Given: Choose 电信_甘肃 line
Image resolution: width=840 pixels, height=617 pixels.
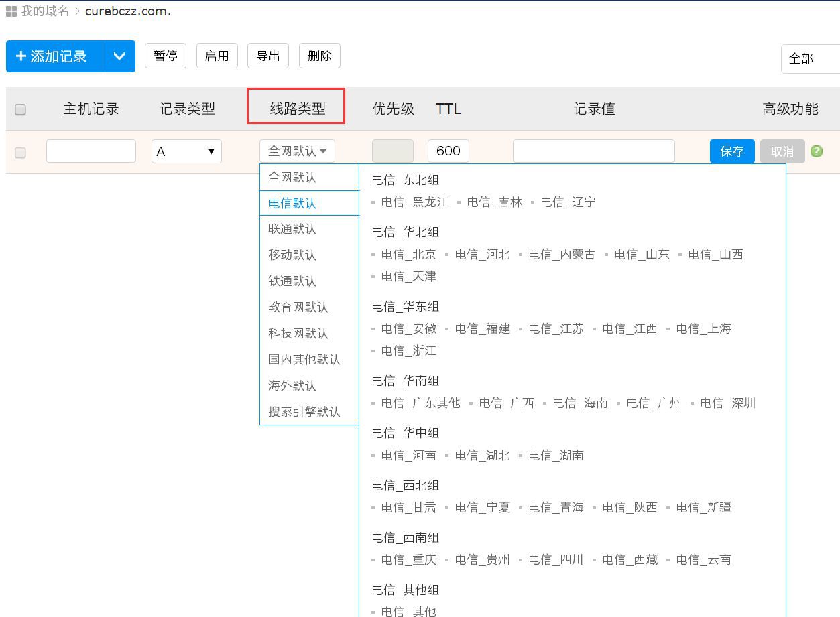Looking at the screenshot, I should tap(409, 508).
